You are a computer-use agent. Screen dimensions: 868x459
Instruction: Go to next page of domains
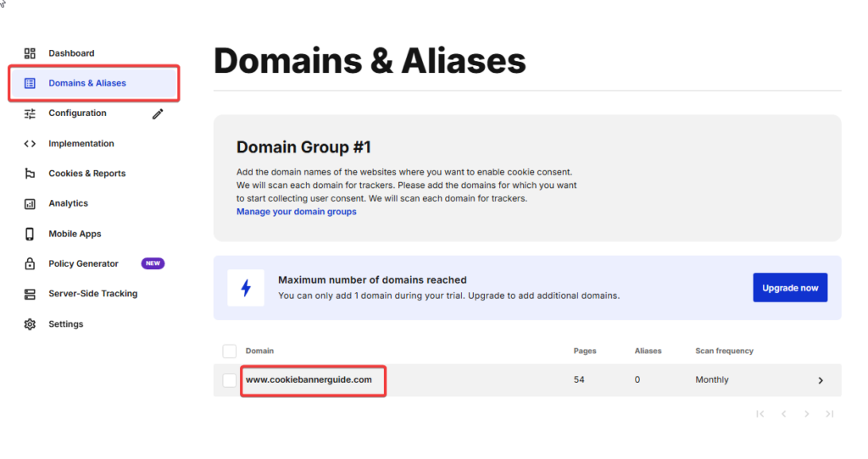(x=807, y=413)
